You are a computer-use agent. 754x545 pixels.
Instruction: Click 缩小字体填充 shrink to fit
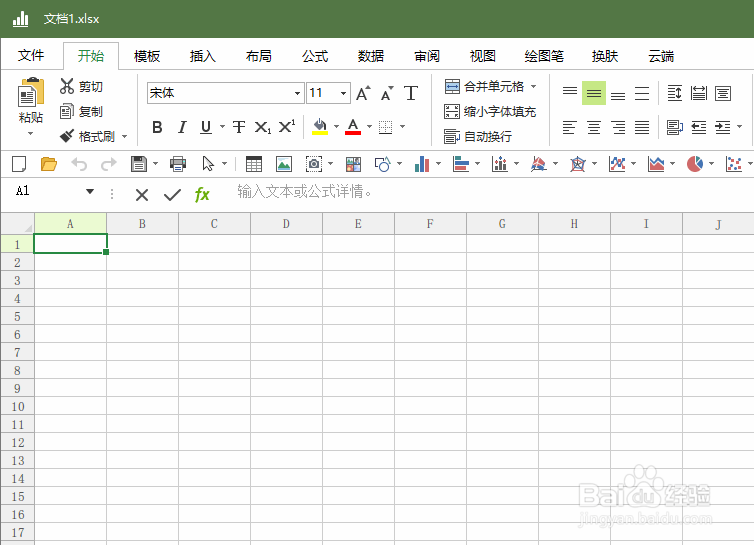coord(490,112)
